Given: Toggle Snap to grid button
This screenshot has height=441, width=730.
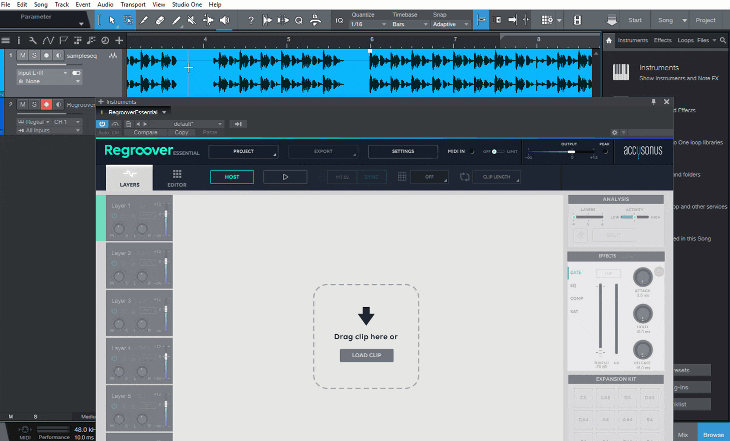Looking at the screenshot, I should point(481,20).
